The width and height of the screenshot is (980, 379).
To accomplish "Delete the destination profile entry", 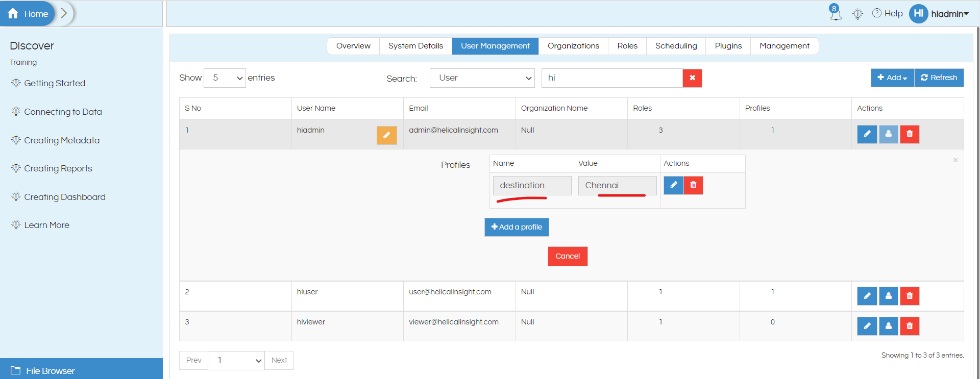I will (x=693, y=185).
